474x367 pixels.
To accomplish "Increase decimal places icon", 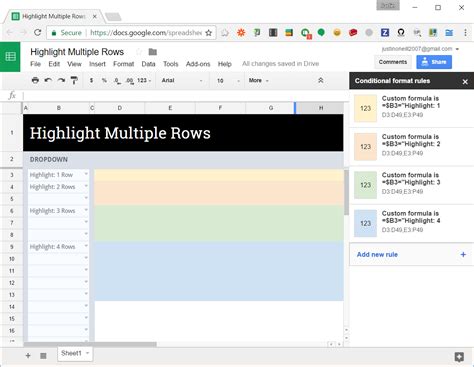I will click(x=130, y=81).
